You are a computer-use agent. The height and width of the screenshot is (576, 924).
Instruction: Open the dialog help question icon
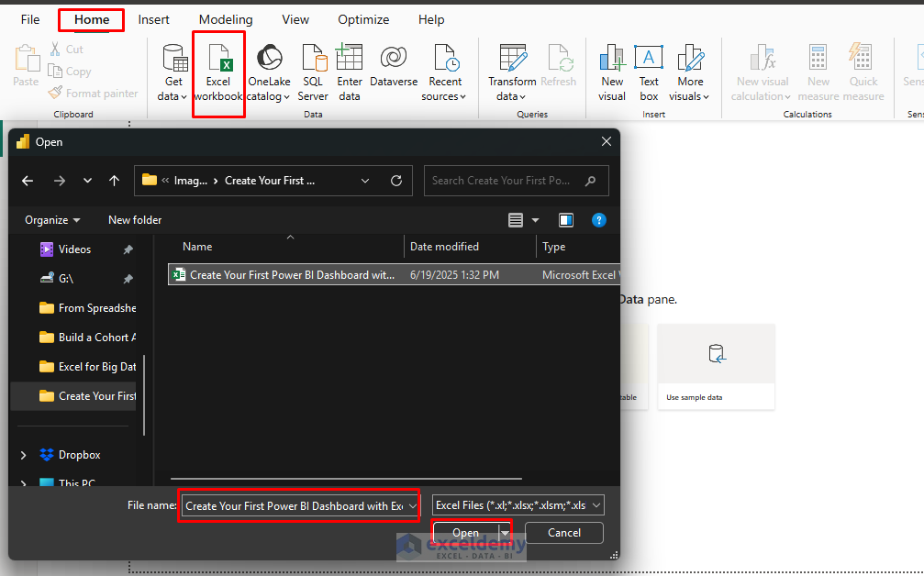[598, 220]
